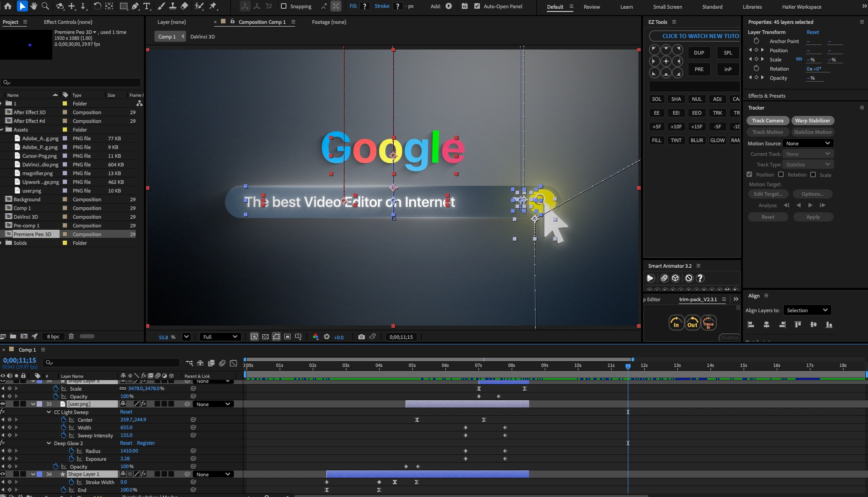Open the viewer resolution Full dropdown
Viewport: 868px width, 497px height.
click(x=220, y=337)
